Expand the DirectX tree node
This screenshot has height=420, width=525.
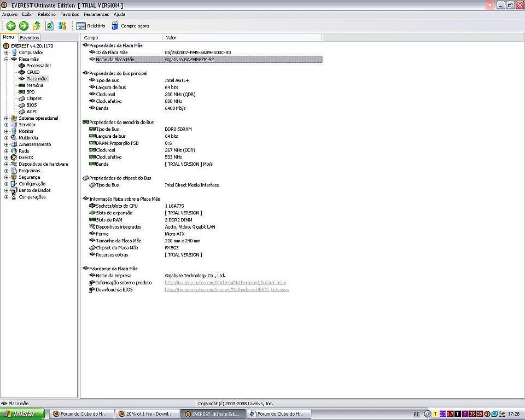tap(7, 157)
